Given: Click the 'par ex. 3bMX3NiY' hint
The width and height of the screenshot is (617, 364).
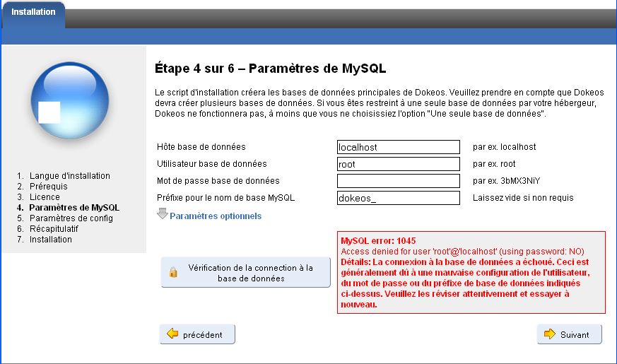Looking at the screenshot, I should 506,181.
